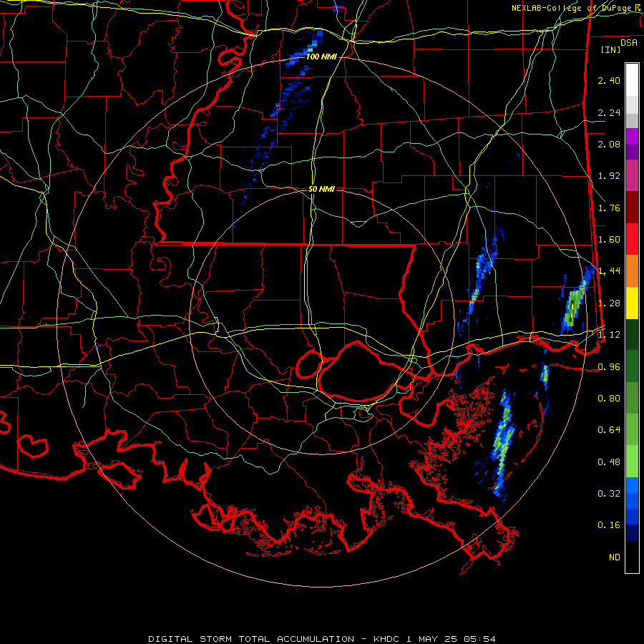
Task: Pick the white swatch at the legend's top
Action: pos(632,79)
